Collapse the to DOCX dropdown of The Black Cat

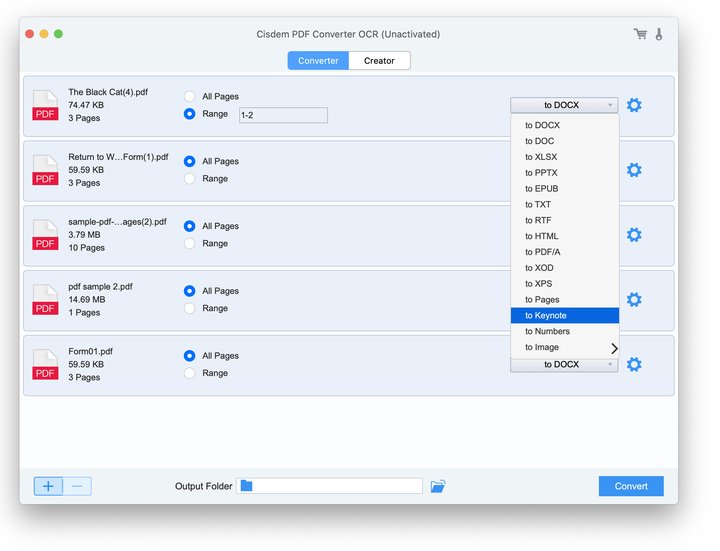564,105
